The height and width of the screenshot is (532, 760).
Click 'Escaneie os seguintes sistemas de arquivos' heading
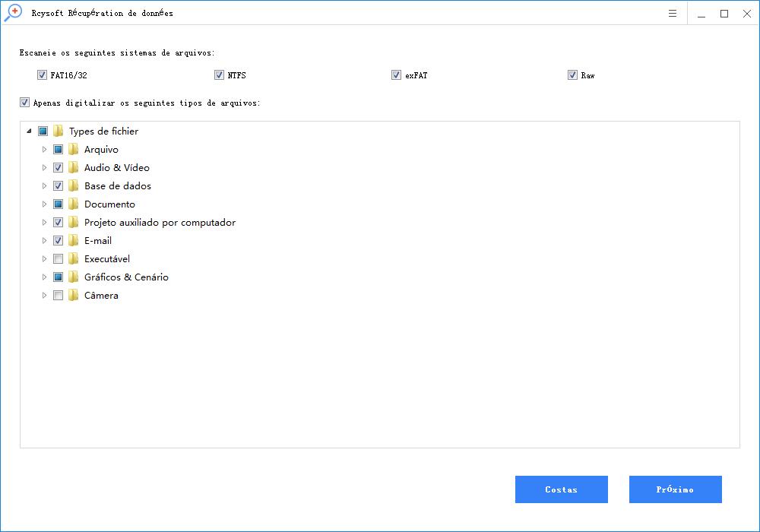point(117,52)
